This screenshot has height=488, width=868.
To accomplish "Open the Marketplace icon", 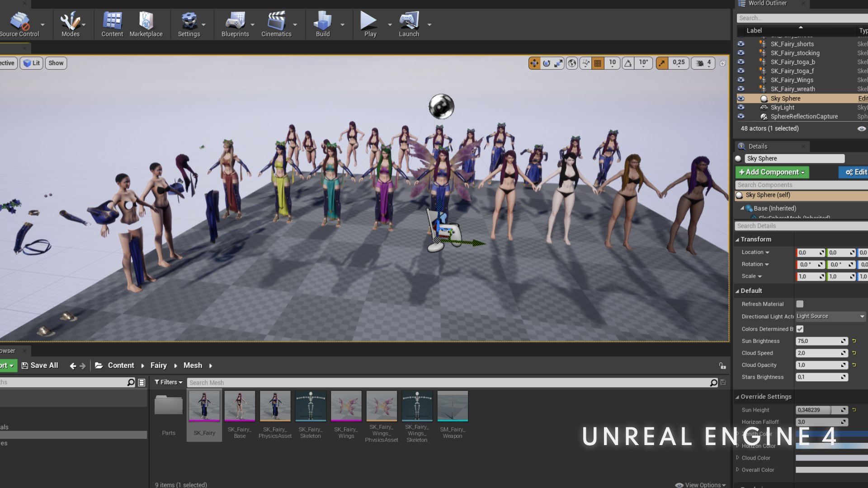I will (x=146, y=24).
